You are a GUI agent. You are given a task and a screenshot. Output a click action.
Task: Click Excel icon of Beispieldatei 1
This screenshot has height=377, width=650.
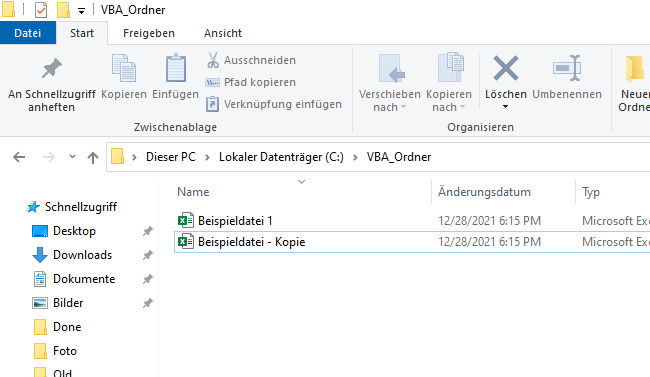(185, 220)
